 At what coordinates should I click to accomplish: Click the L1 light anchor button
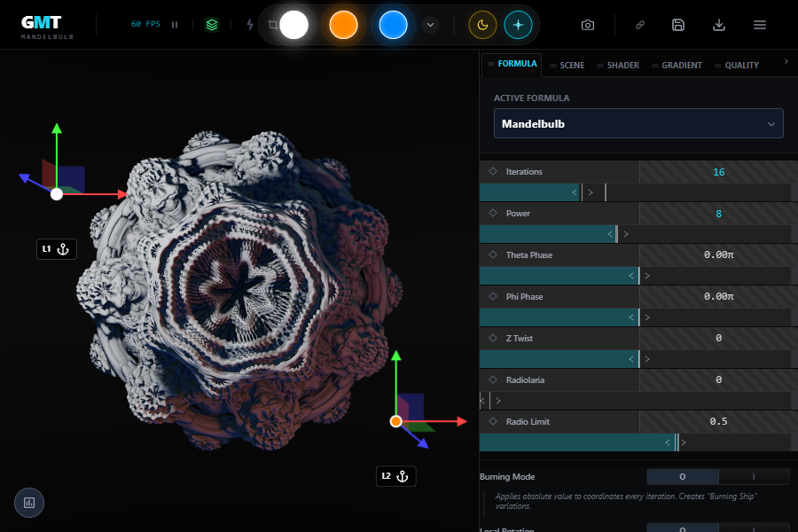click(x=57, y=249)
